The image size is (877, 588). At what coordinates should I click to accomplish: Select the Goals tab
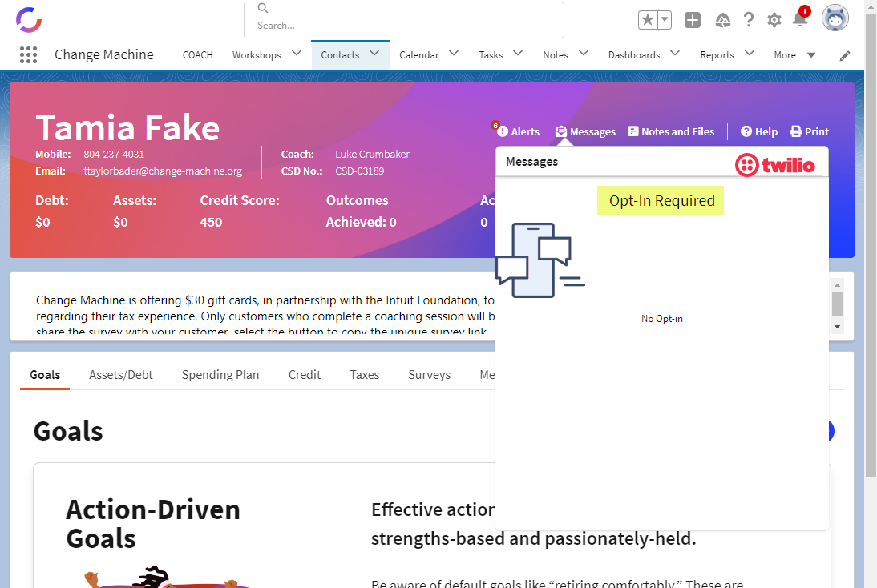45,374
